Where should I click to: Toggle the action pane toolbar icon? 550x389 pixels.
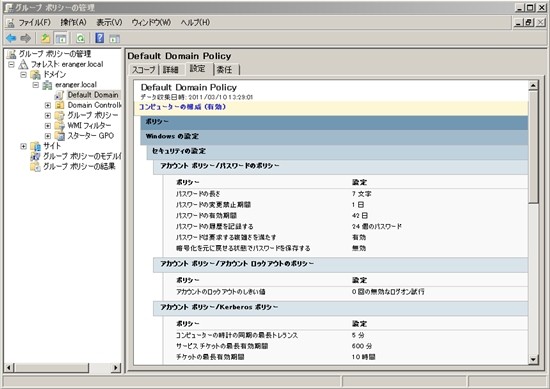point(114,38)
